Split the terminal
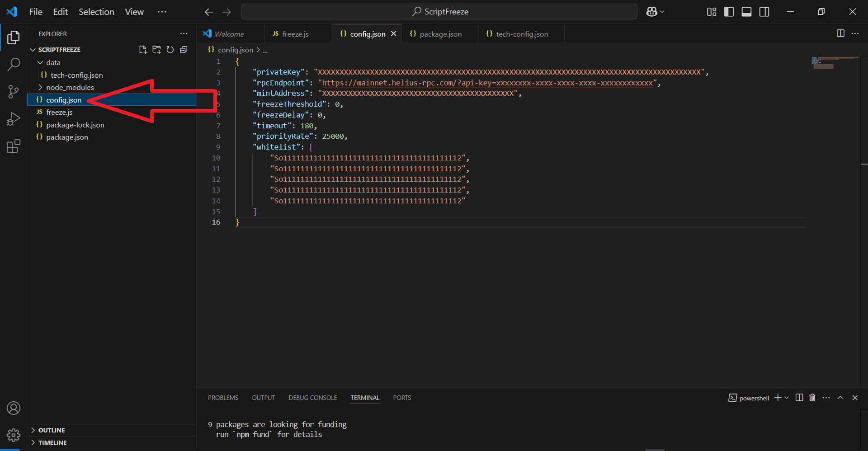The image size is (868, 451). tap(799, 398)
